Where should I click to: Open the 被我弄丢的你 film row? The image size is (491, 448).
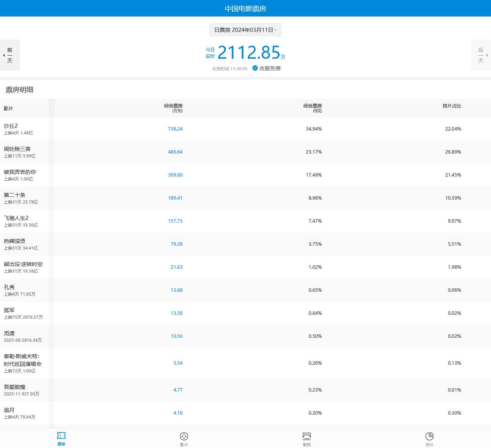click(245, 175)
